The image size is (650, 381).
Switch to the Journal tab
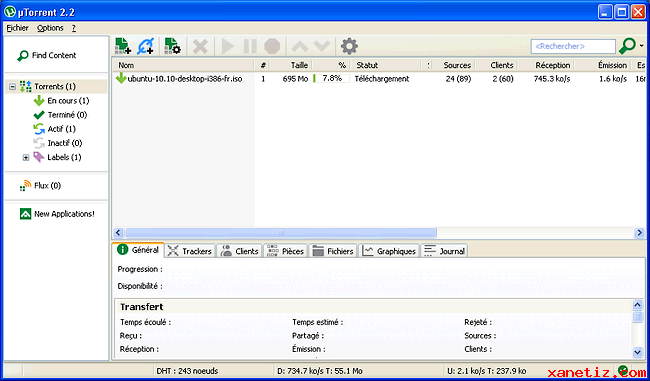point(444,251)
